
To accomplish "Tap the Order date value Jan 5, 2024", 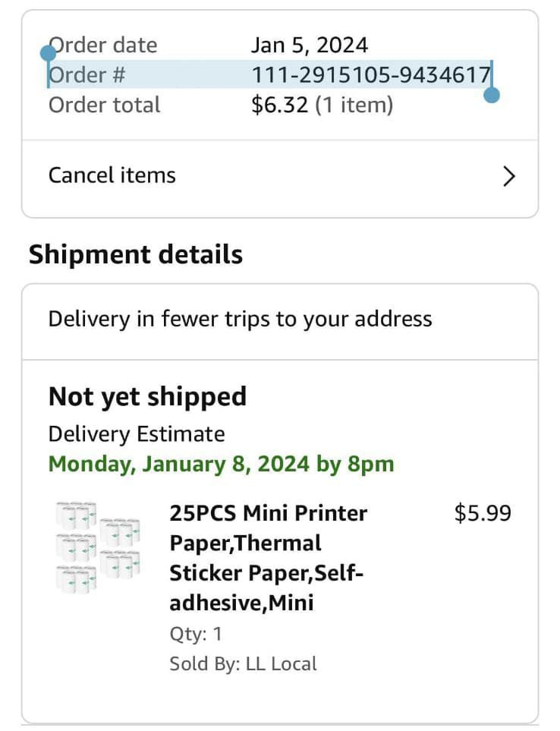I will click(x=310, y=46).
